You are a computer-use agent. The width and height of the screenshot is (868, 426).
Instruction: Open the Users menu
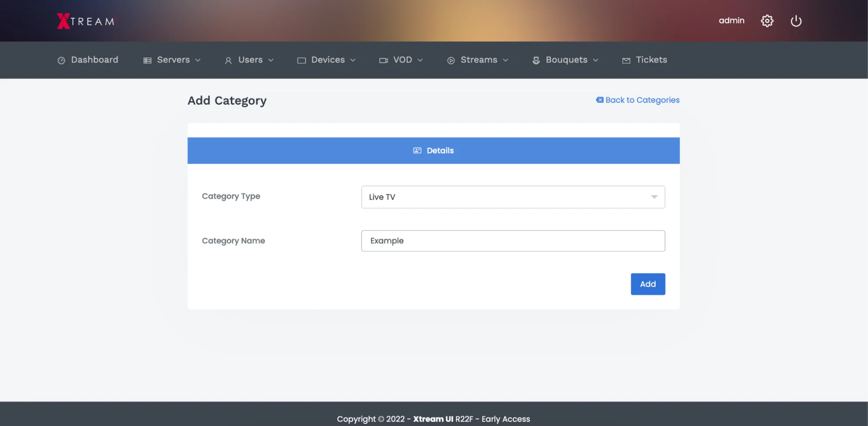(x=249, y=60)
